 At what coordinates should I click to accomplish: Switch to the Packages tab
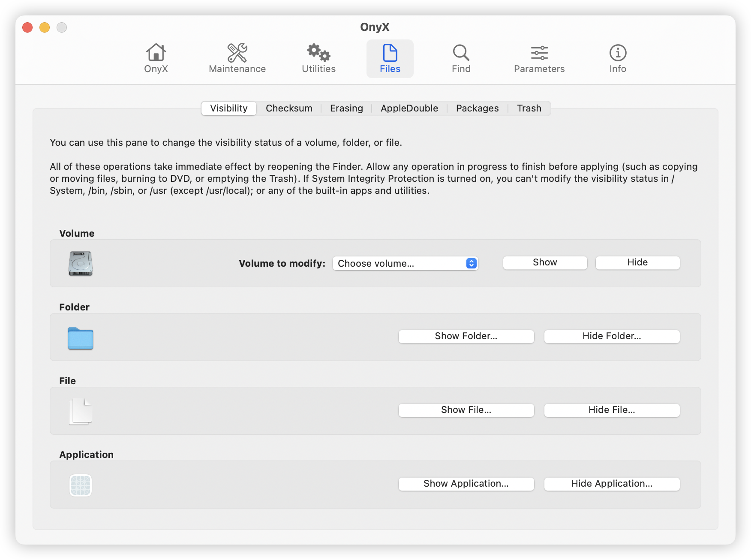[478, 108]
